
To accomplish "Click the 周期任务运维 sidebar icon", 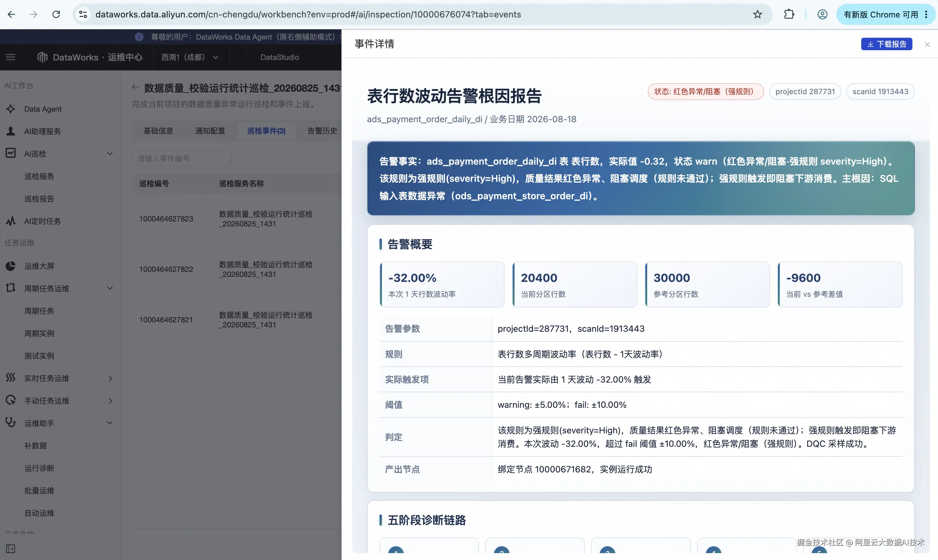I will tap(11, 288).
